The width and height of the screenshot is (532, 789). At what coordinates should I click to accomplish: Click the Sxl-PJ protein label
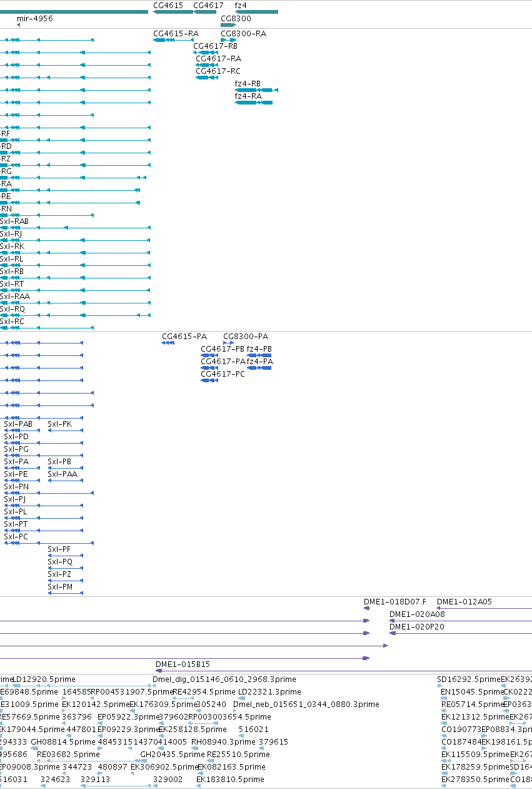tap(15, 499)
